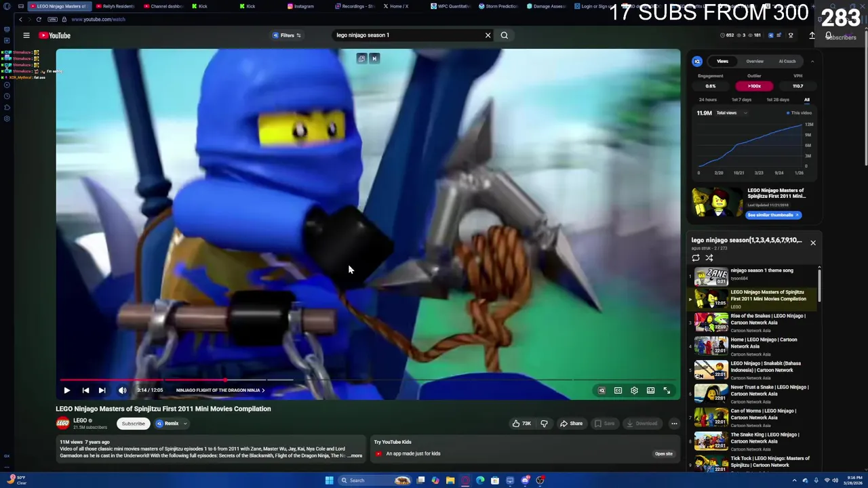Viewport: 868px width, 488px height.
Task: Play 'Can of Worms' playlist video
Action: (x=753, y=418)
